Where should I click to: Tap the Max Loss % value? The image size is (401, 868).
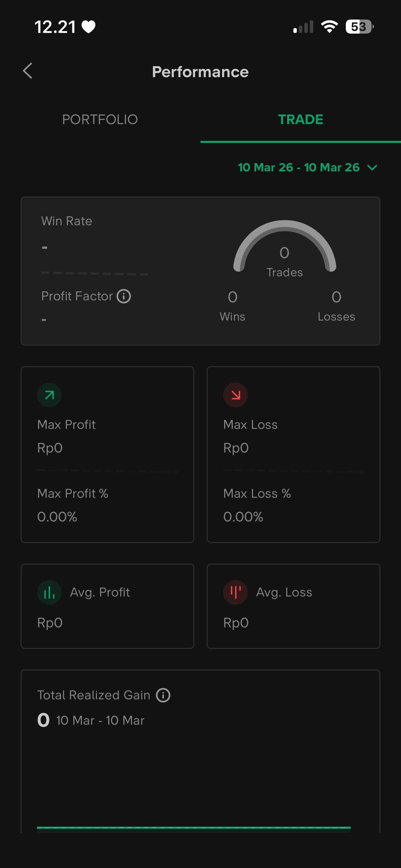pyautogui.click(x=243, y=517)
